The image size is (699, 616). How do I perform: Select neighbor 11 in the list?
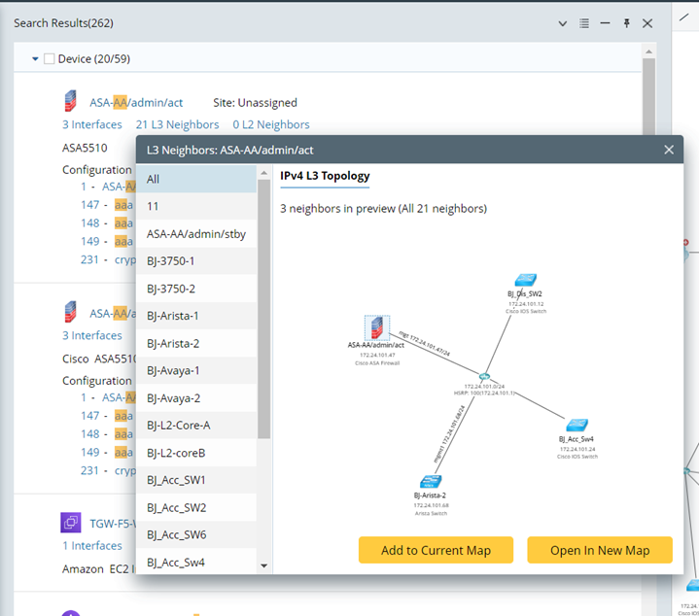click(x=196, y=206)
